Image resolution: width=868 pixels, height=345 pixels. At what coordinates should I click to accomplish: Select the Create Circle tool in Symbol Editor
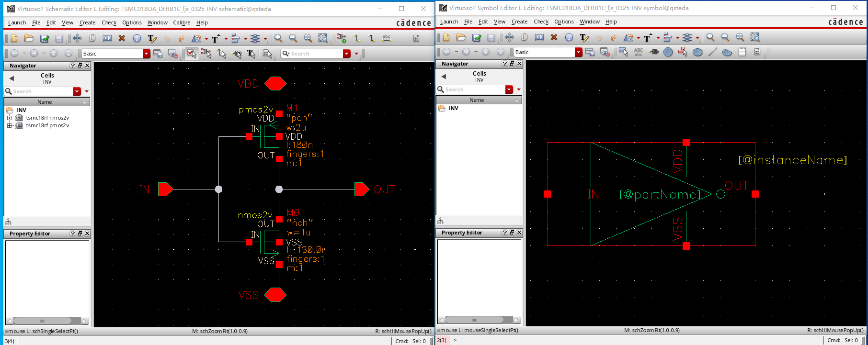668,52
